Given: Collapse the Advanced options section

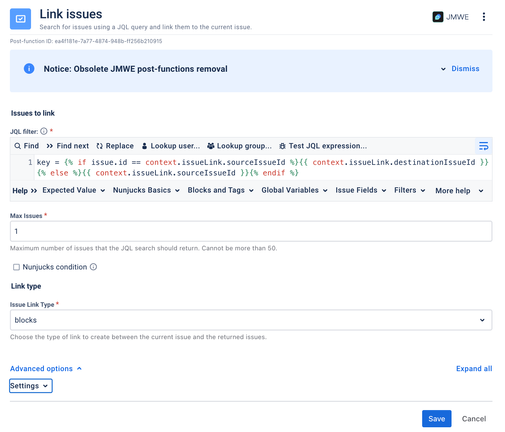Looking at the screenshot, I should point(46,368).
